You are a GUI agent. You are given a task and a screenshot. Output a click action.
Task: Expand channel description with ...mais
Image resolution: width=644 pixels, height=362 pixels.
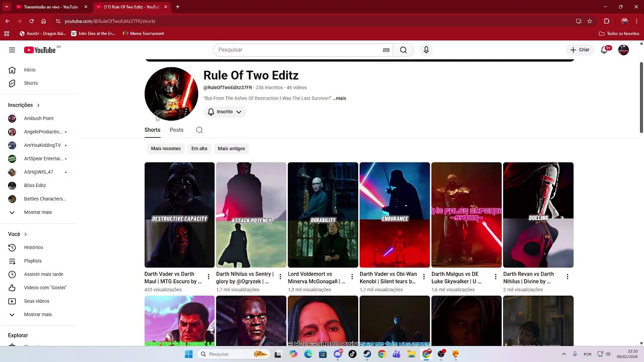tap(340, 98)
